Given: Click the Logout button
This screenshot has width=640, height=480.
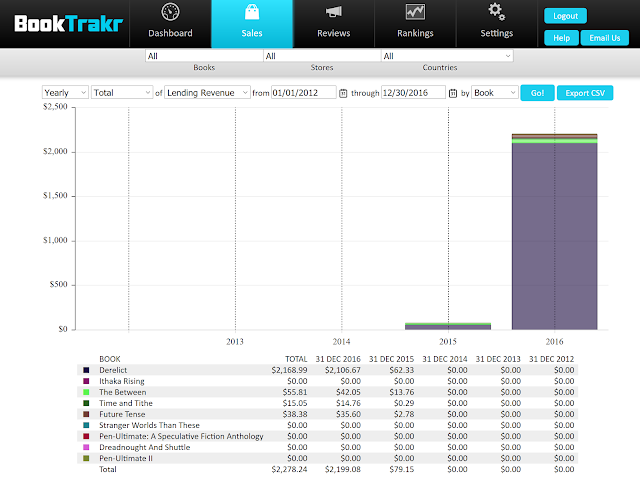Looking at the screenshot, I should coord(565,16).
